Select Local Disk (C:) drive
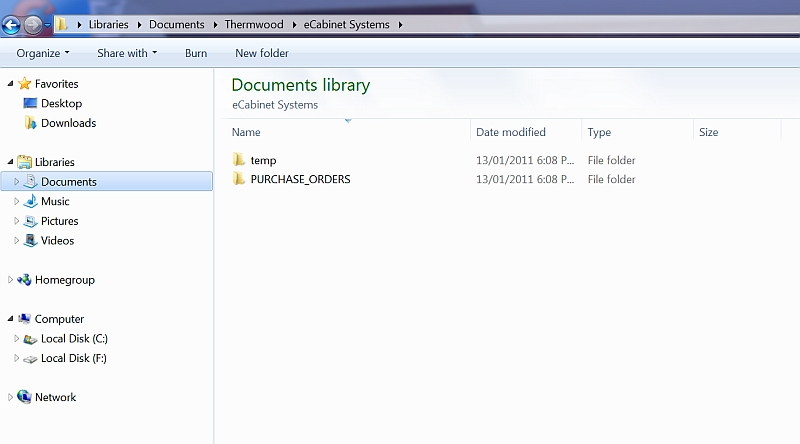 (74, 338)
